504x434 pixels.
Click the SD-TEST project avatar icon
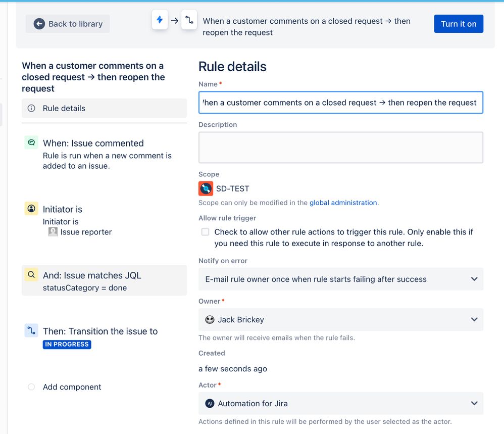tap(206, 188)
